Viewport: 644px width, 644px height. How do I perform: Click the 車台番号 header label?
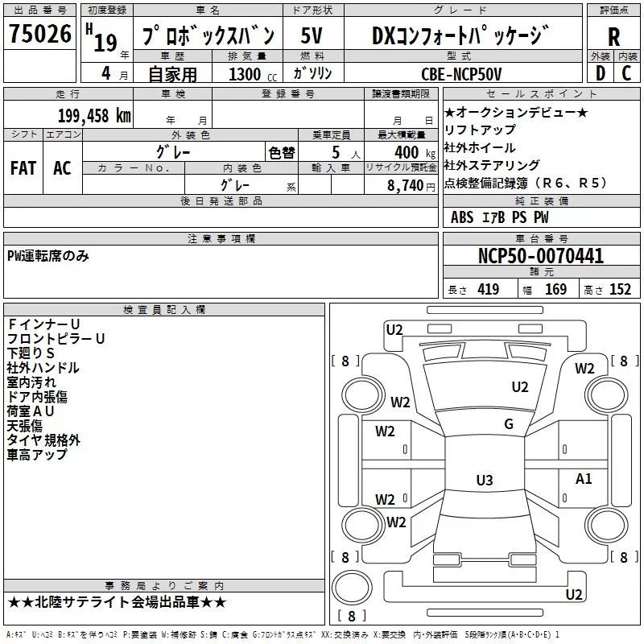[542, 238]
